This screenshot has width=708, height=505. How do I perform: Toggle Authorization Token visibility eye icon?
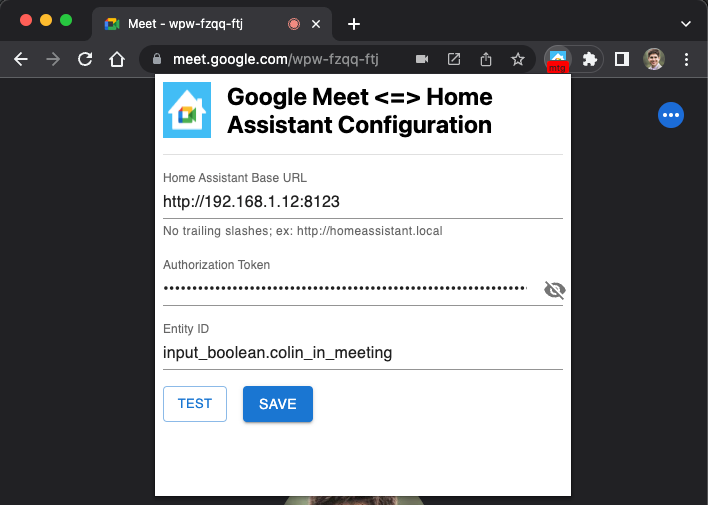coord(554,290)
